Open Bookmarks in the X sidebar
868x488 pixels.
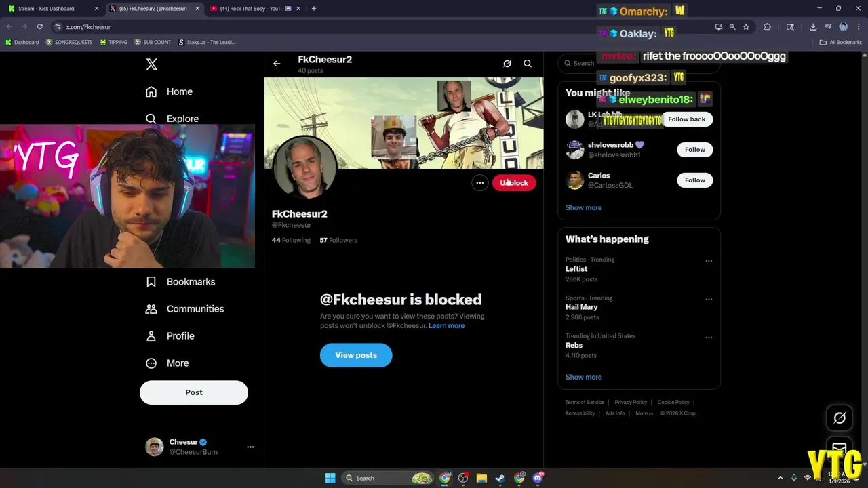click(181, 282)
